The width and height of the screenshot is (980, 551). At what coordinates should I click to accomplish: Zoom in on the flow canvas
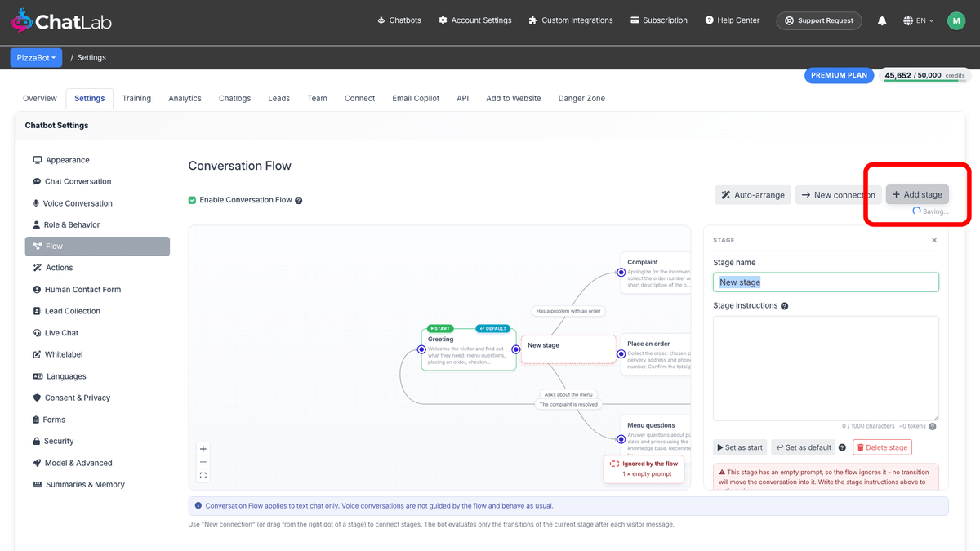203,449
